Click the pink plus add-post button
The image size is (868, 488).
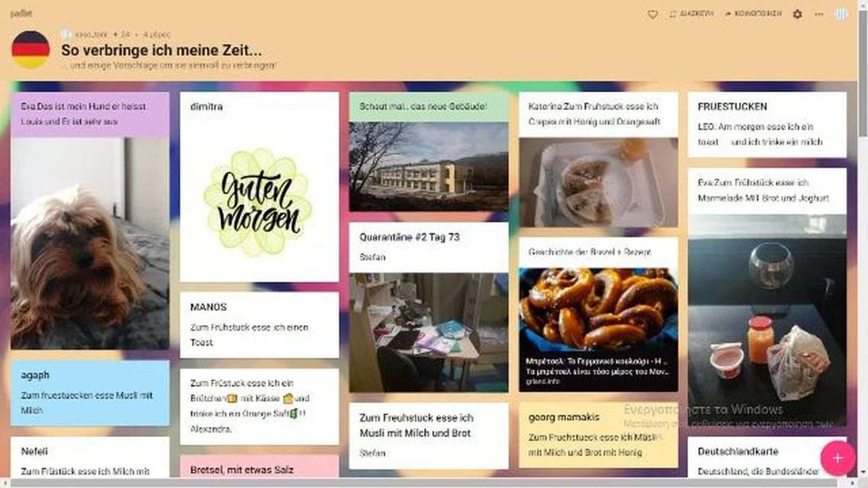(837, 458)
